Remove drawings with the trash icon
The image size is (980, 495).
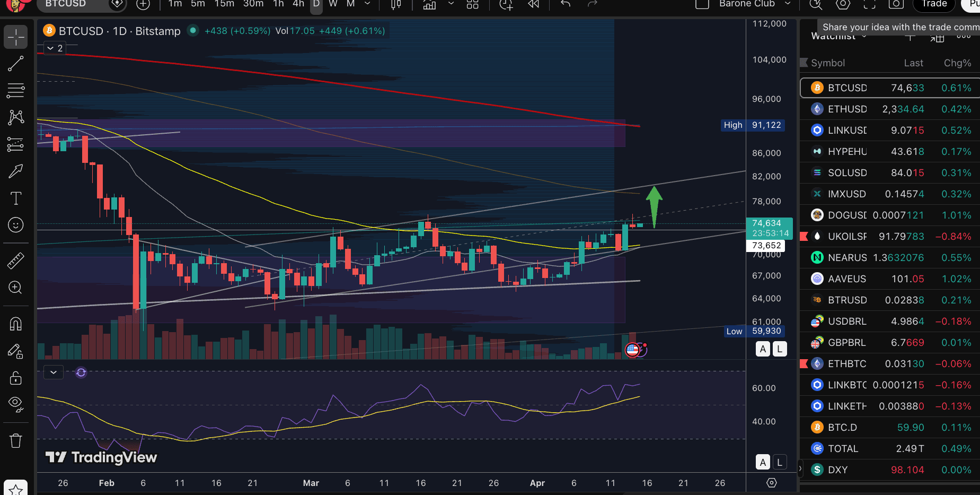[16, 440]
